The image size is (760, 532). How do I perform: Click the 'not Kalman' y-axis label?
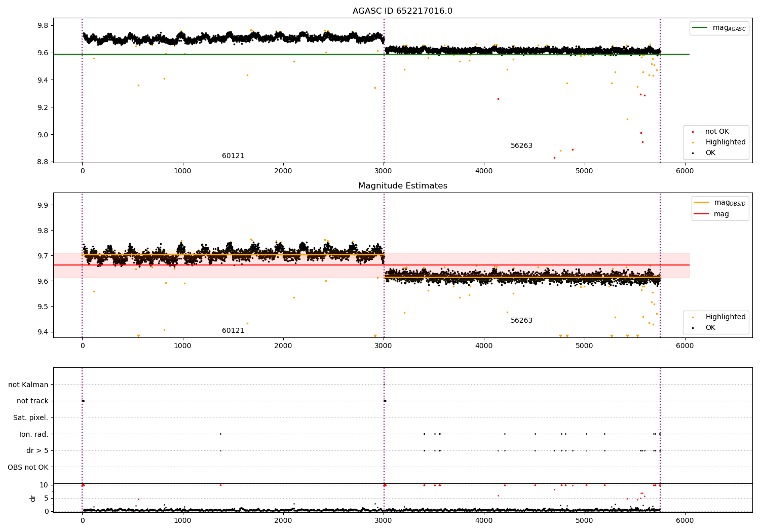point(28,385)
